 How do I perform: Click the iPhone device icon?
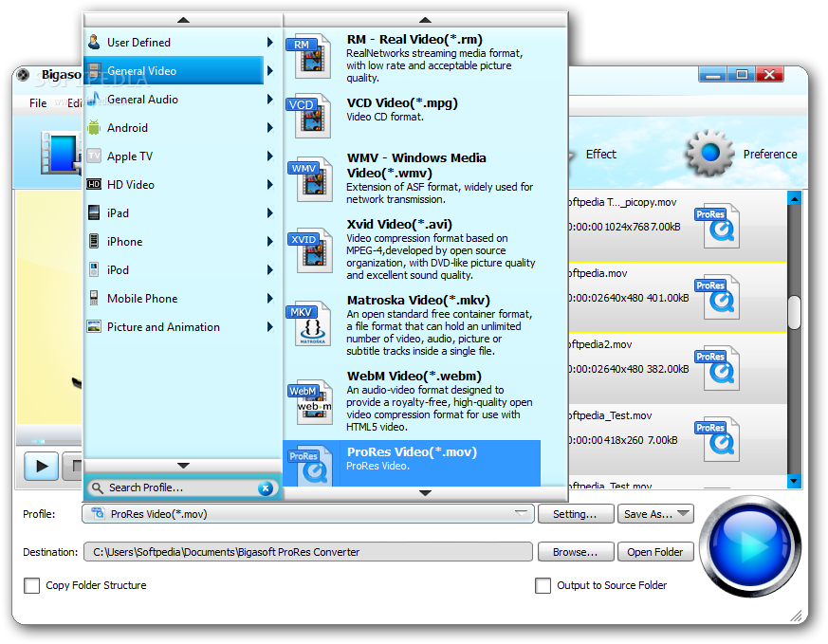(94, 241)
